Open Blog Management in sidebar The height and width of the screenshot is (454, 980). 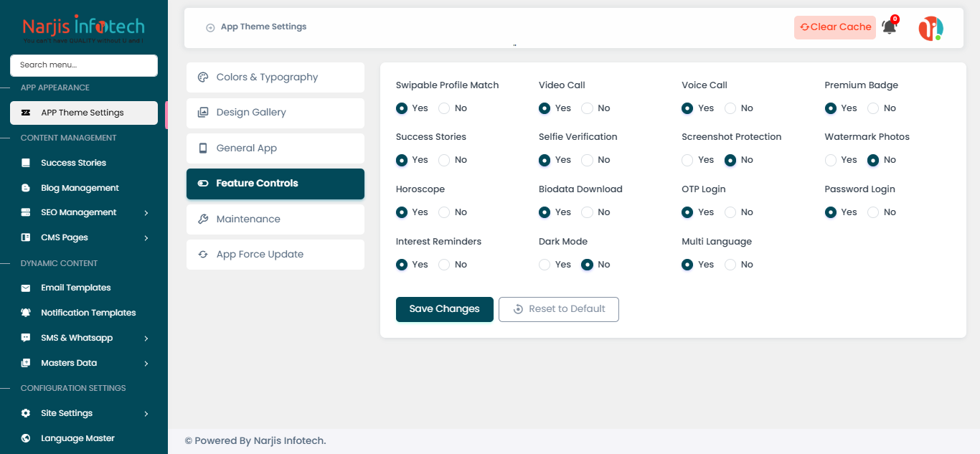click(84, 188)
